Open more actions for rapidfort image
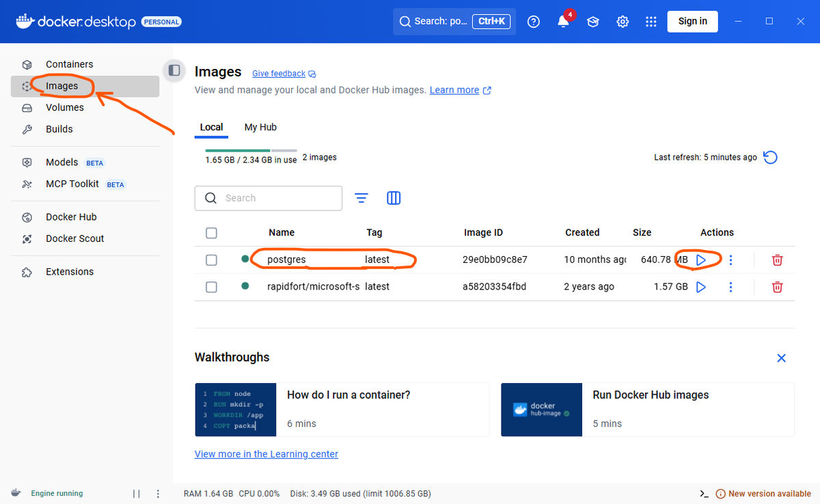The width and height of the screenshot is (820, 504). click(x=731, y=288)
